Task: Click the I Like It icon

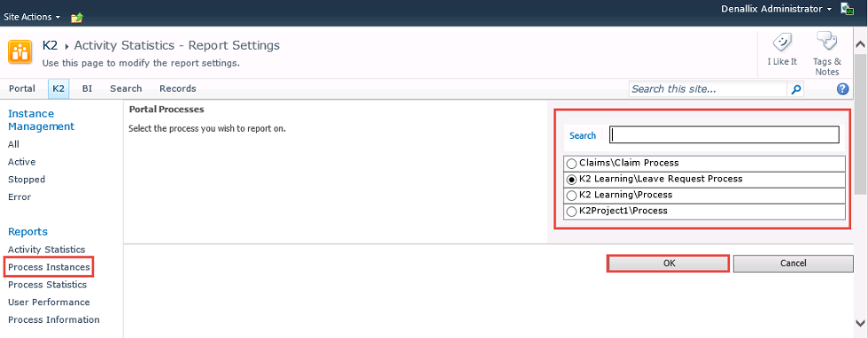Action: [781, 42]
